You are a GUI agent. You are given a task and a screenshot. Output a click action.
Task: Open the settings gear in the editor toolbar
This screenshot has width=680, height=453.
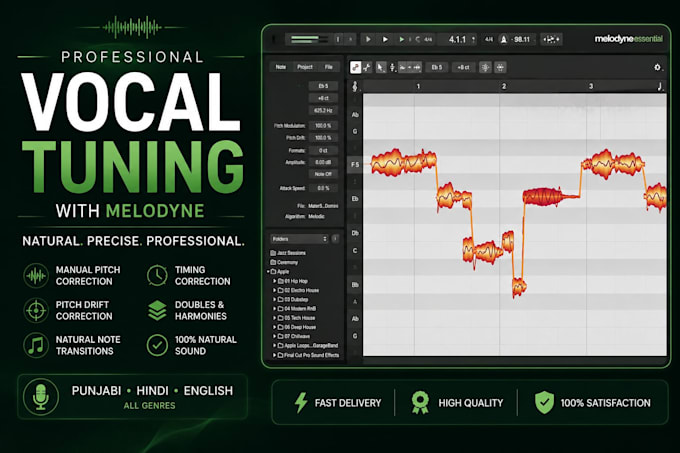657,67
